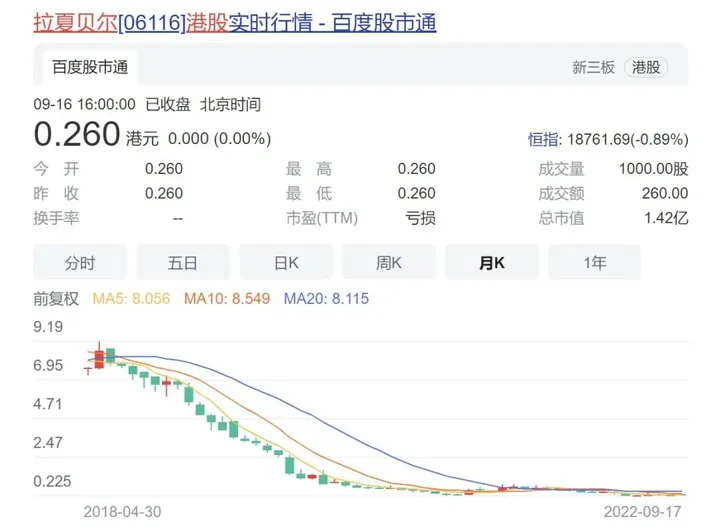
Task: Click the 最低 label
Action: tap(309, 193)
